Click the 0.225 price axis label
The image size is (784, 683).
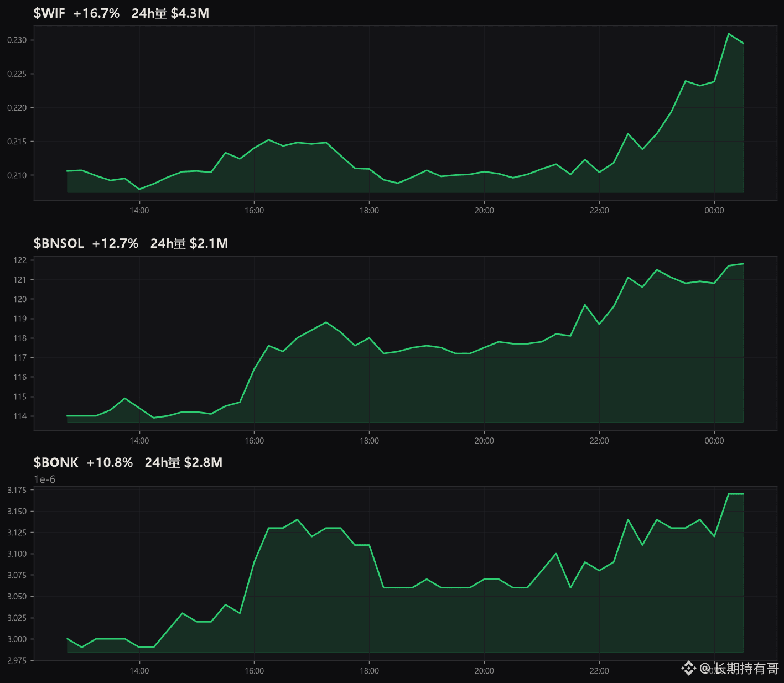(17, 74)
